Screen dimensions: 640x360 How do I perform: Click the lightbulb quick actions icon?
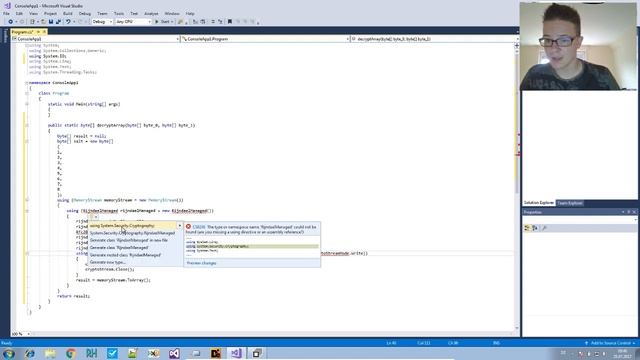[x=92, y=217]
